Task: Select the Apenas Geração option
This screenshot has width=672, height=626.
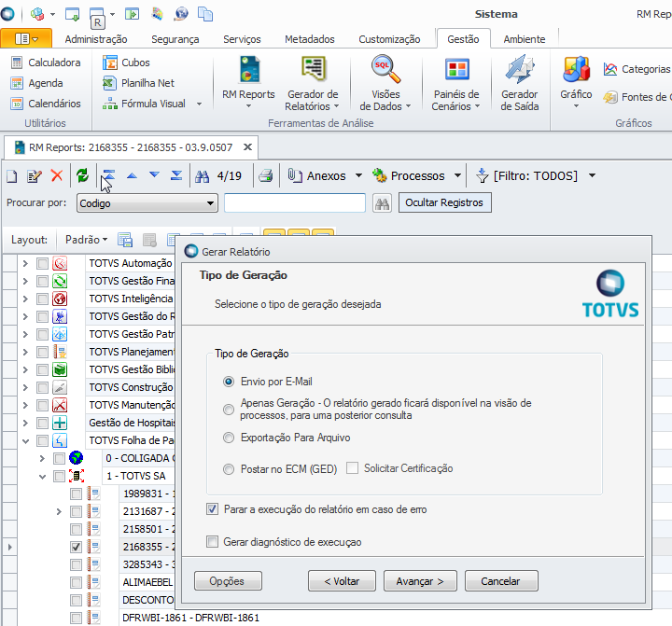Action: pyautogui.click(x=229, y=410)
